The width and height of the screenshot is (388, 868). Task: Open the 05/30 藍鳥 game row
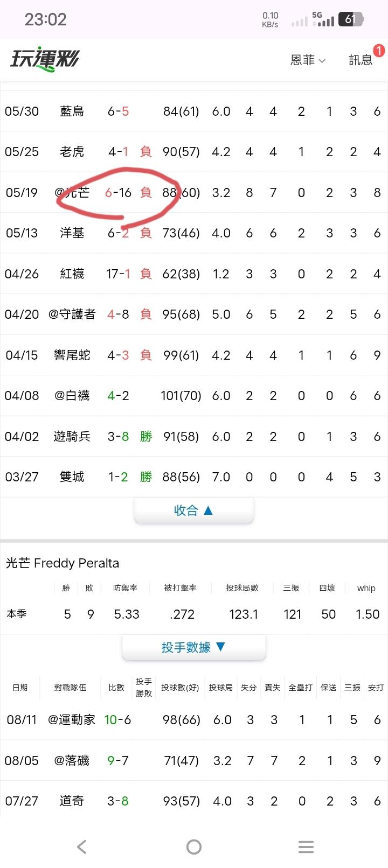click(x=194, y=111)
